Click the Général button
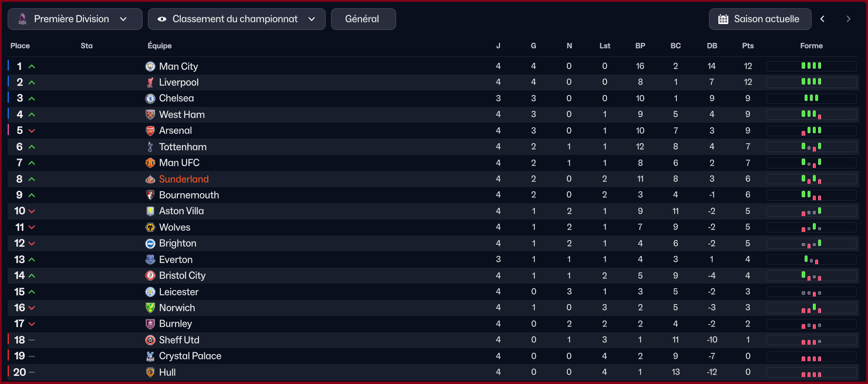 363,19
